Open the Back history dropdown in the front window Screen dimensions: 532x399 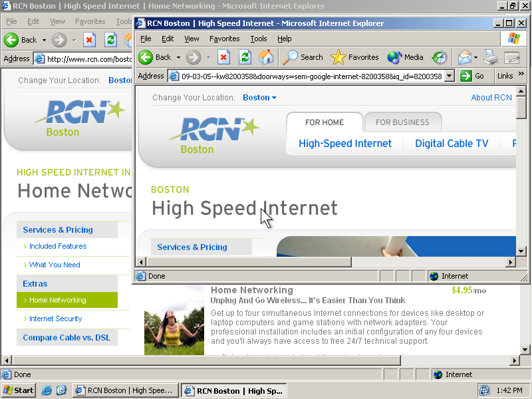point(178,57)
